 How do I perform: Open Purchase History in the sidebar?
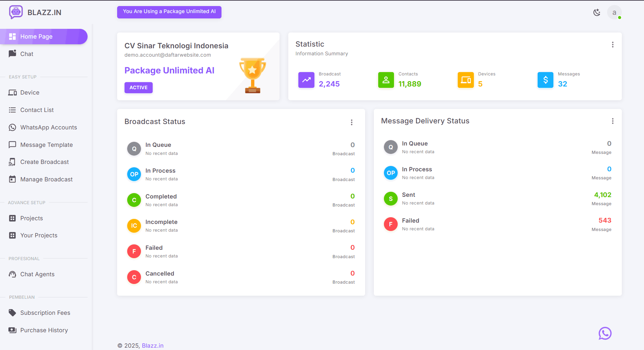44,330
